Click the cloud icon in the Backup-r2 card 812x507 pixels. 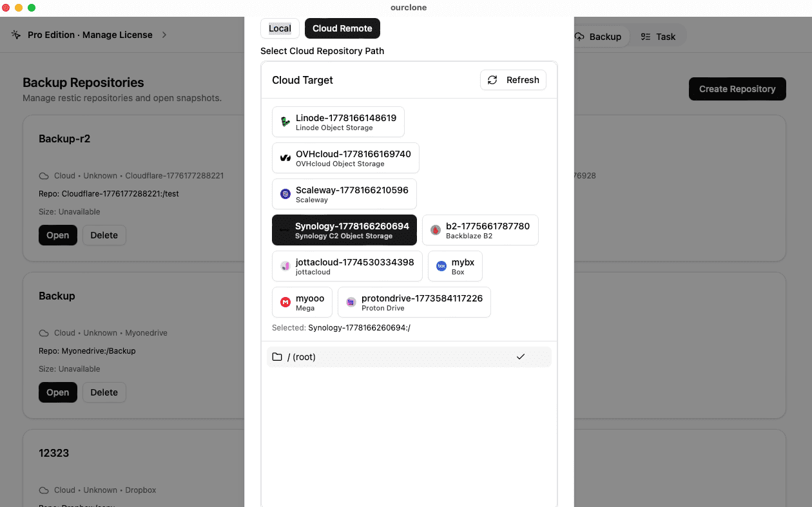pos(44,176)
